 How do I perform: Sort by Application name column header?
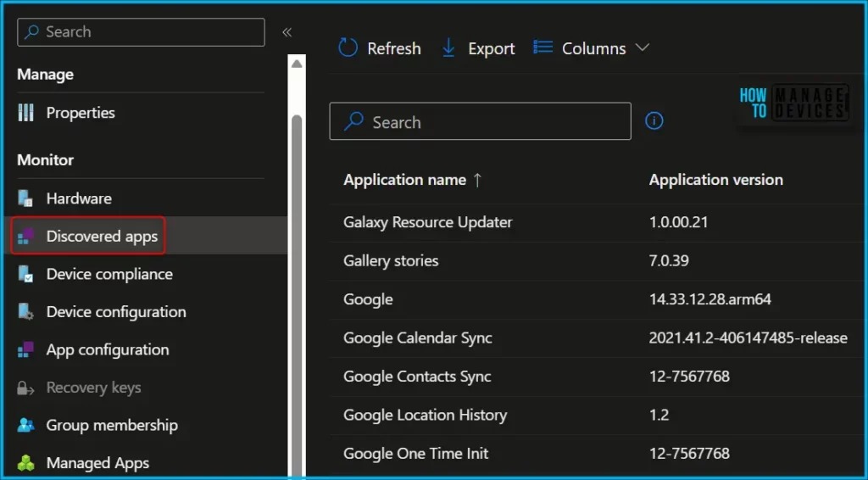coord(404,180)
